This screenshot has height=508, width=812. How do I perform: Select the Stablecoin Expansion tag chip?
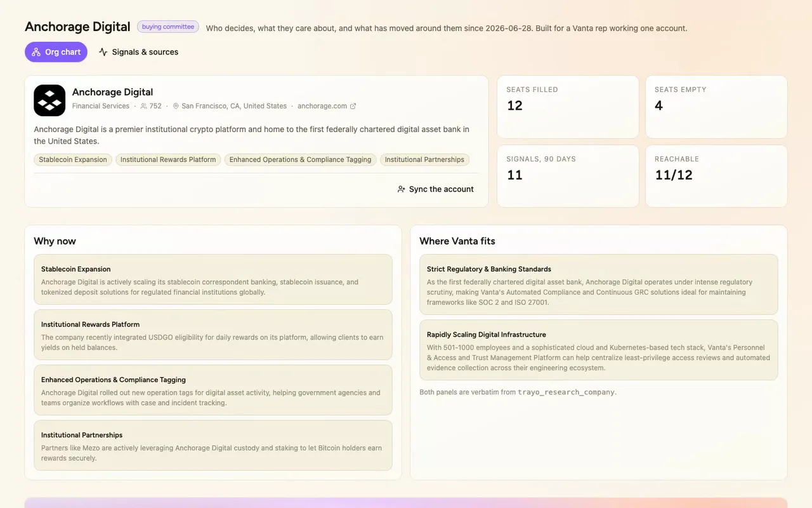click(x=73, y=159)
